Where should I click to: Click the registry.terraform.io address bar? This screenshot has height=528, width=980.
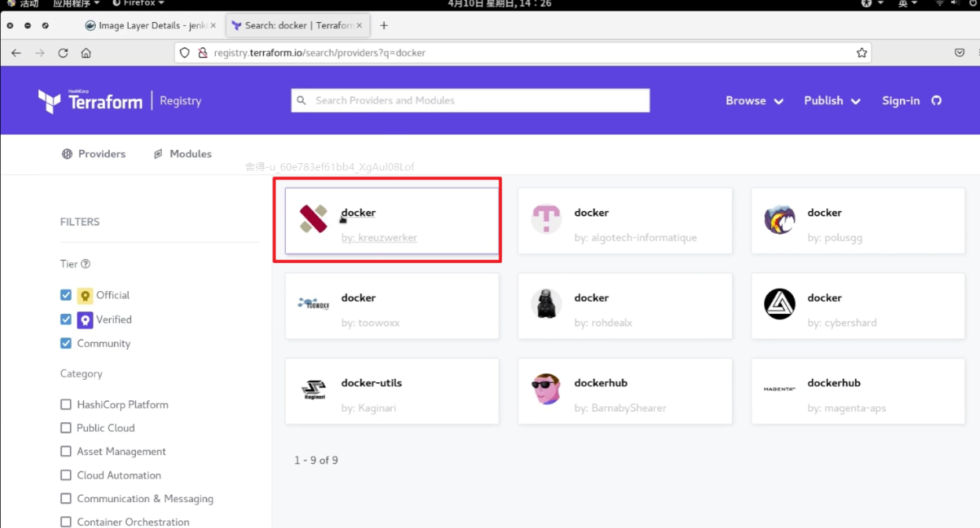click(x=524, y=53)
